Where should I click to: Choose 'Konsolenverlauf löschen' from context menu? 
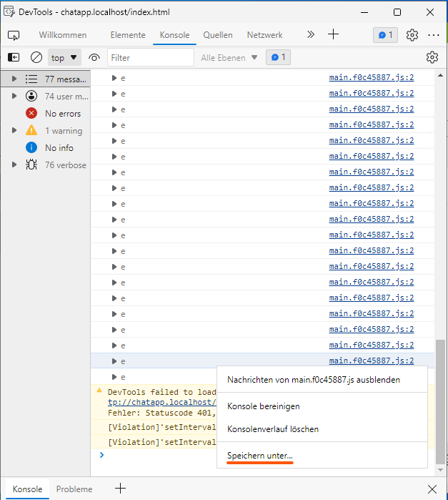(x=273, y=429)
